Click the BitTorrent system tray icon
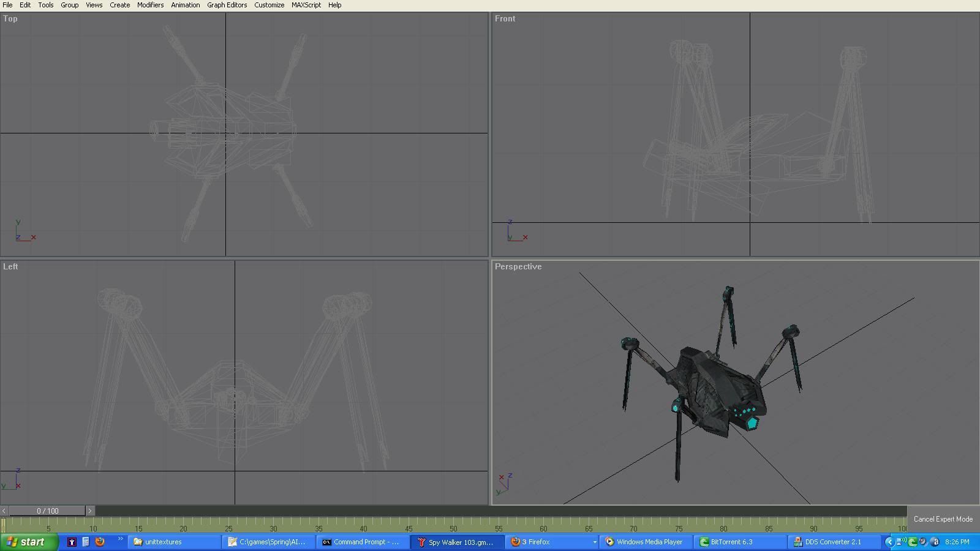The height and width of the screenshot is (551, 980). click(x=913, y=542)
